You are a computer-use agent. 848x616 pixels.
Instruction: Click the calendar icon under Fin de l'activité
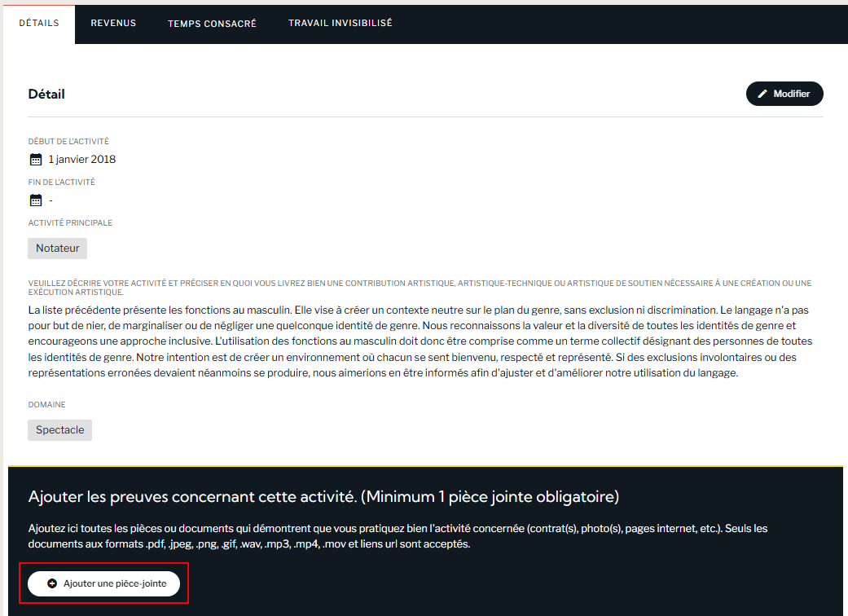[36, 200]
